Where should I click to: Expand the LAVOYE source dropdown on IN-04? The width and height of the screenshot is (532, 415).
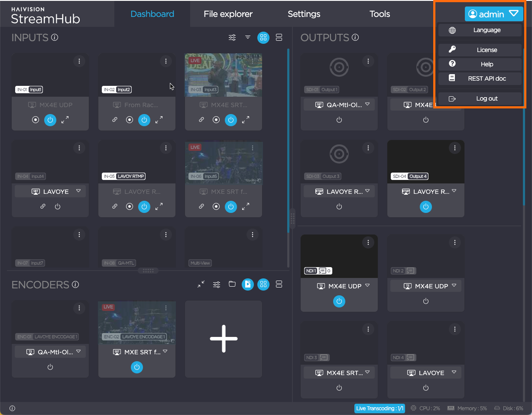tap(78, 191)
